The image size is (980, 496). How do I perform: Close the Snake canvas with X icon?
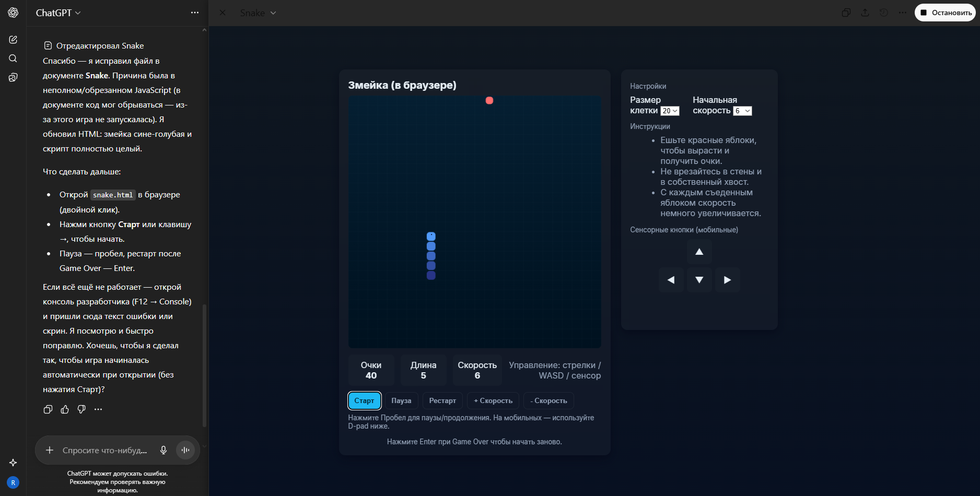click(x=223, y=13)
